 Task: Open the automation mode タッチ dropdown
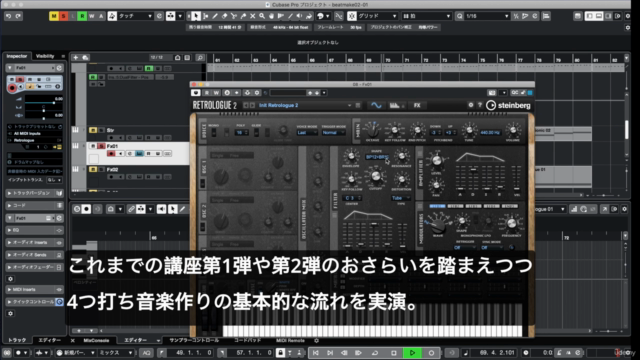pyautogui.click(x=135, y=16)
